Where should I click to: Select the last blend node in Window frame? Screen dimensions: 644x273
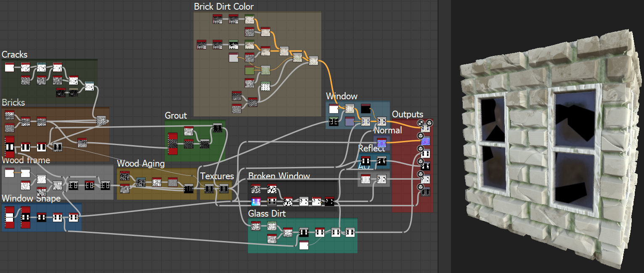[x=381, y=121]
